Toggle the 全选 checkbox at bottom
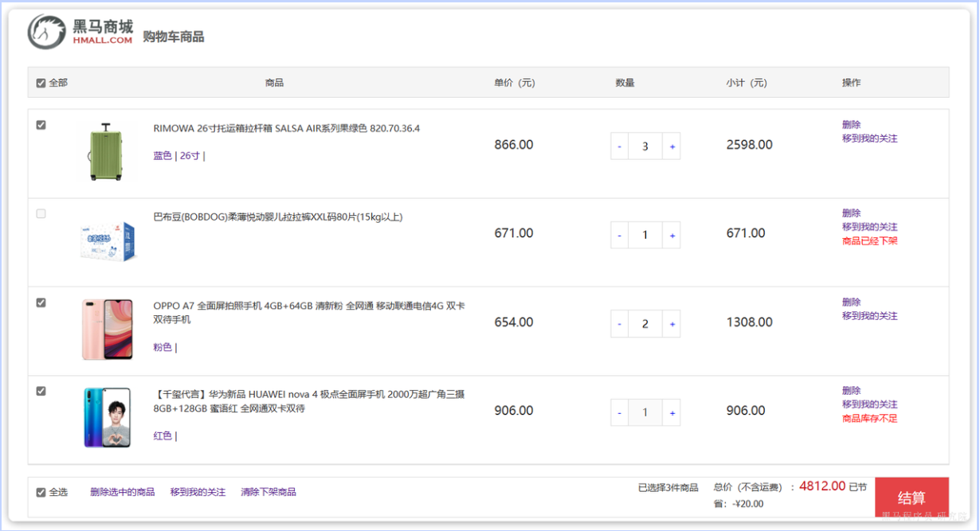Screen dimensions: 980x531 click(x=41, y=493)
